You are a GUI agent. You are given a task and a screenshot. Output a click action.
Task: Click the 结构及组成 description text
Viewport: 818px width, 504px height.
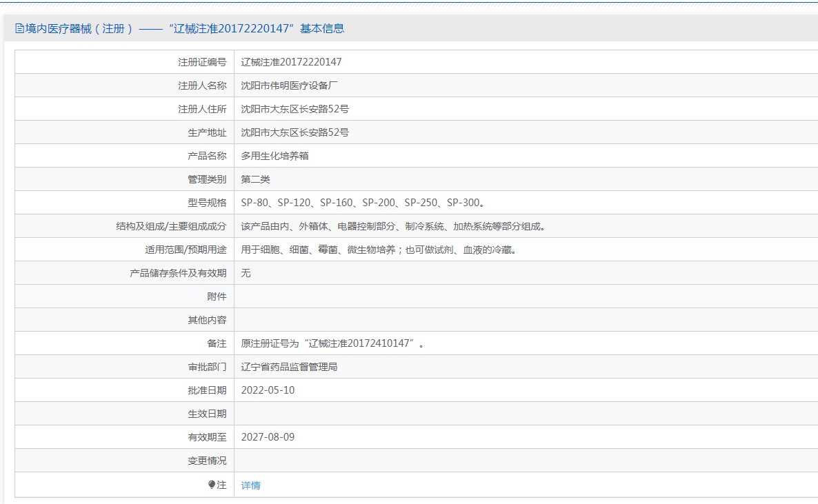[393, 226]
